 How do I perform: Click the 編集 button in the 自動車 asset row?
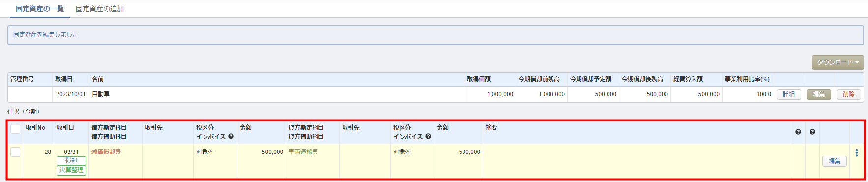pyautogui.click(x=819, y=94)
